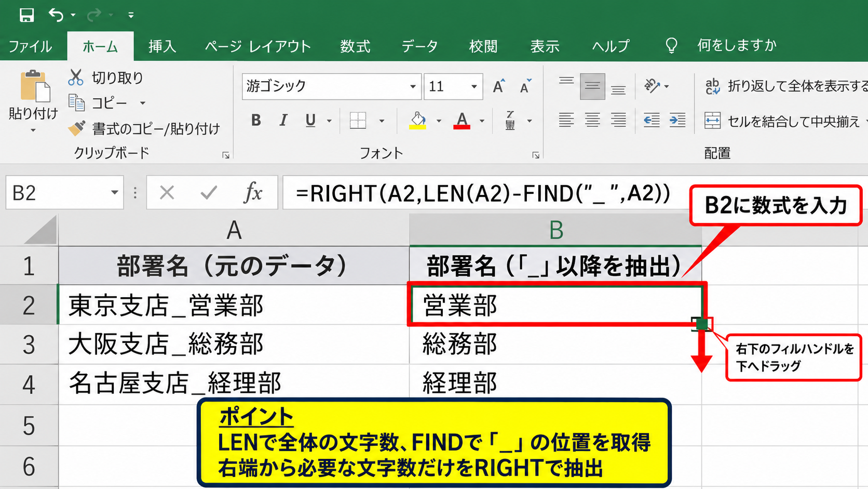Screen dimensions: 868x489
Task: Click the red font color A
Action: pyautogui.click(x=462, y=121)
